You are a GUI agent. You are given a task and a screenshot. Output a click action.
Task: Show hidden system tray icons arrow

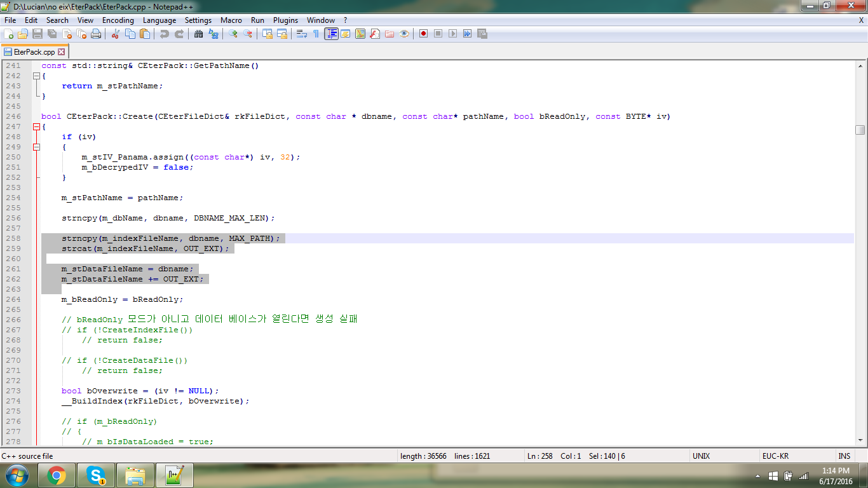758,476
